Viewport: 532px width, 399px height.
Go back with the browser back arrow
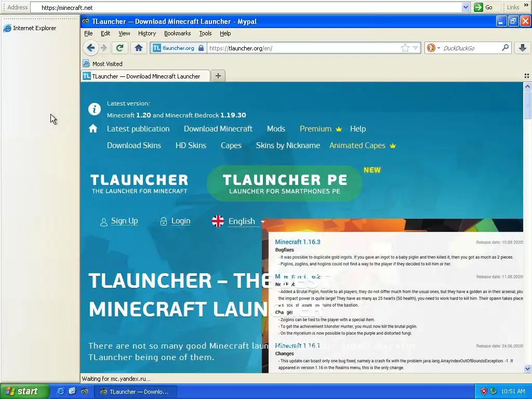click(90, 48)
